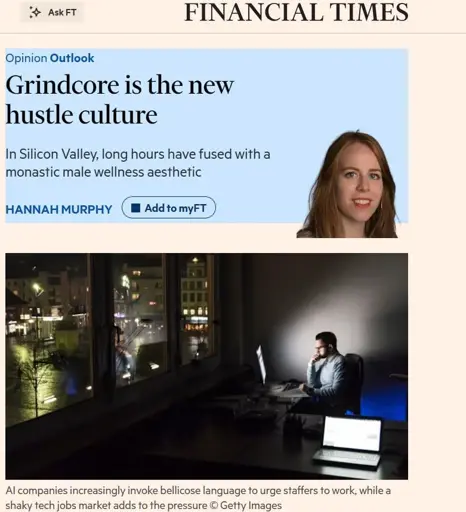
Task: Click the Financial Times masthead logo
Action: click(296, 12)
